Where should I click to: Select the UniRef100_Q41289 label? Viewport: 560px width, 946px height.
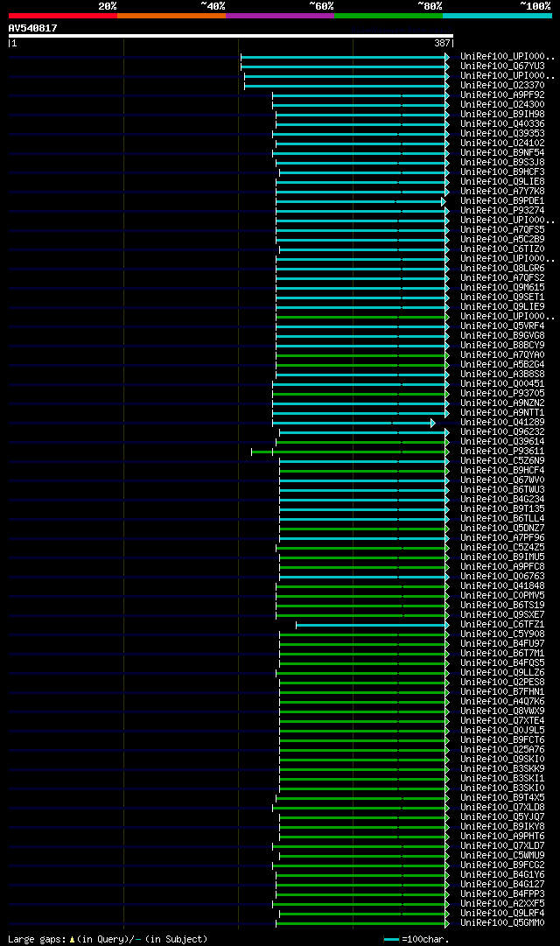click(502, 423)
